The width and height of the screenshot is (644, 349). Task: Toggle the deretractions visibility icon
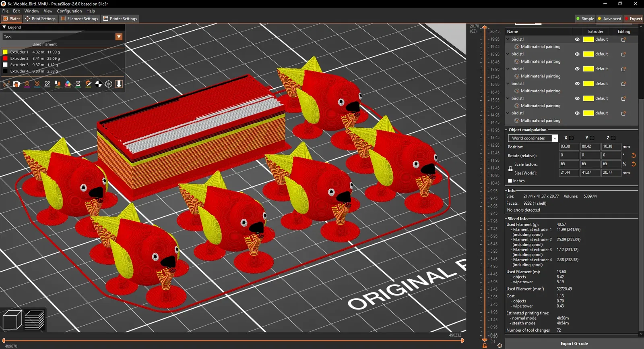click(x=37, y=84)
